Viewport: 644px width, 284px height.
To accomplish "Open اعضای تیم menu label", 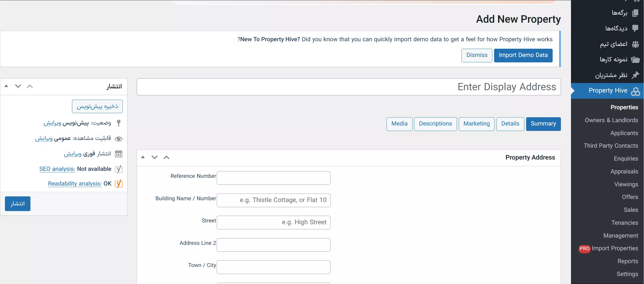I will click(614, 44).
